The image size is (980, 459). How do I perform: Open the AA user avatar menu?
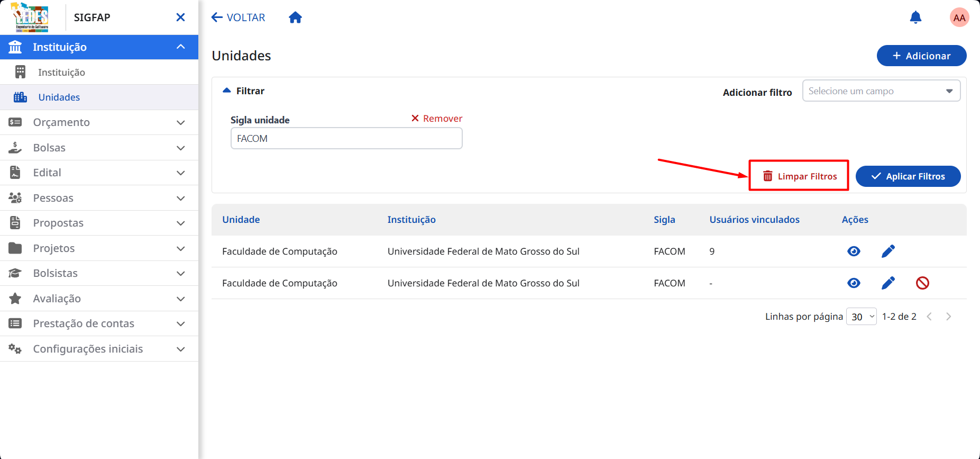point(959,17)
